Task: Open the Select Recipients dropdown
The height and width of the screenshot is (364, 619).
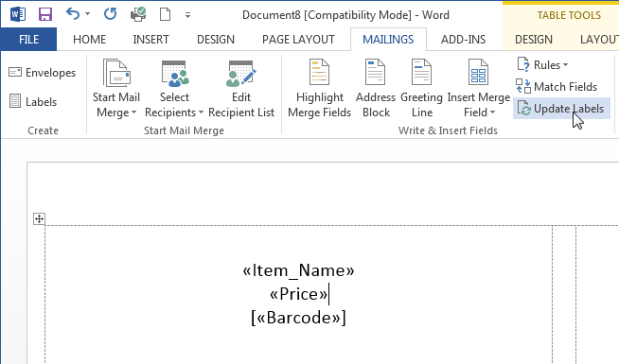Action: [x=174, y=89]
